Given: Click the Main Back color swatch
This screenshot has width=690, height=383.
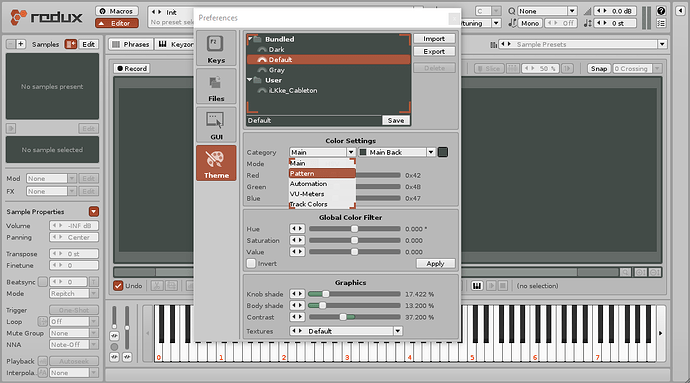Looking at the screenshot, I should click(443, 152).
